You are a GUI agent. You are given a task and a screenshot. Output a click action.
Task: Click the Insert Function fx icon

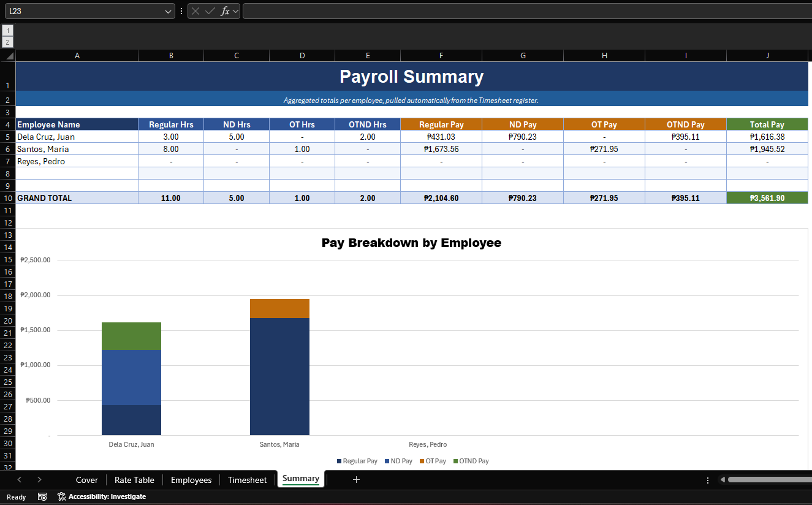pyautogui.click(x=225, y=11)
